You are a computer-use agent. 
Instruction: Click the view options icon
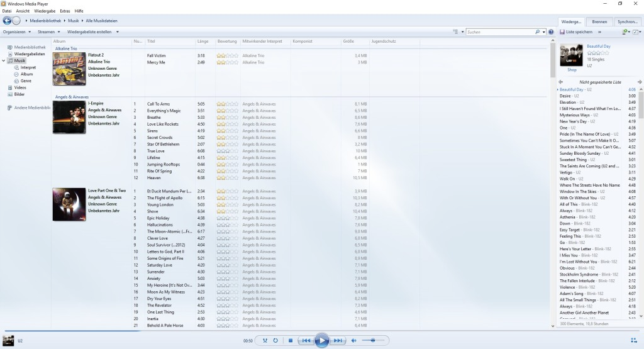455,31
